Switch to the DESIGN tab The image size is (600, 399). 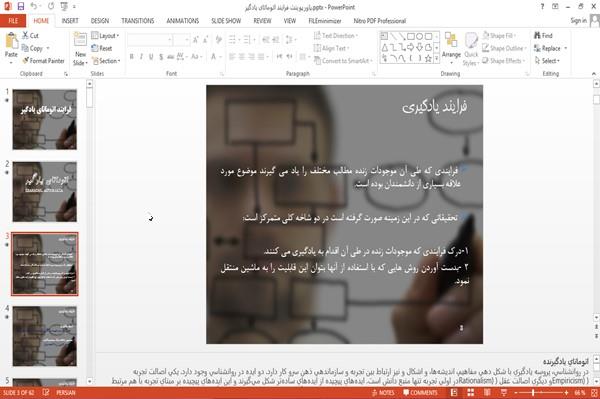[100, 21]
